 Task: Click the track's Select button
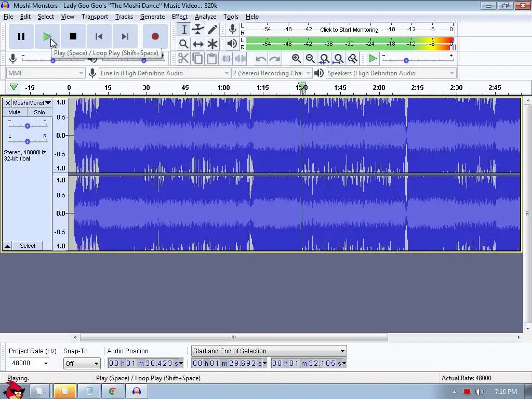(28, 246)
